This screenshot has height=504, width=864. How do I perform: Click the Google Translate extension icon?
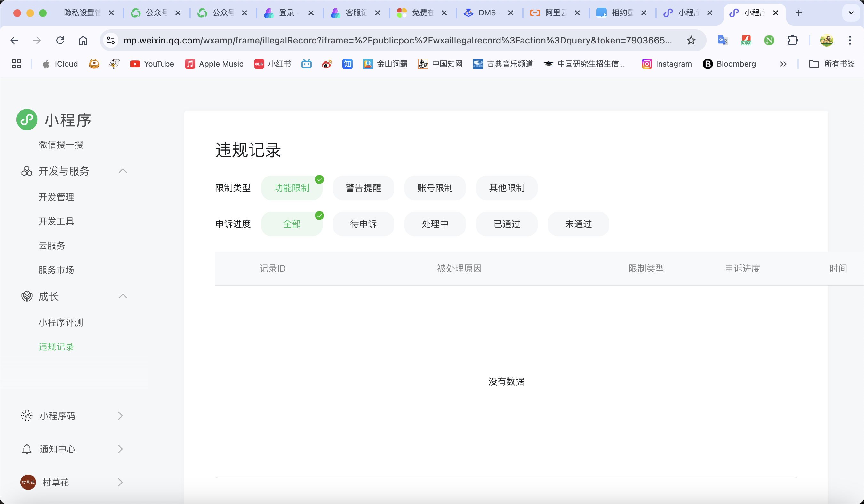pyautogui.click(x=723, y=40)
